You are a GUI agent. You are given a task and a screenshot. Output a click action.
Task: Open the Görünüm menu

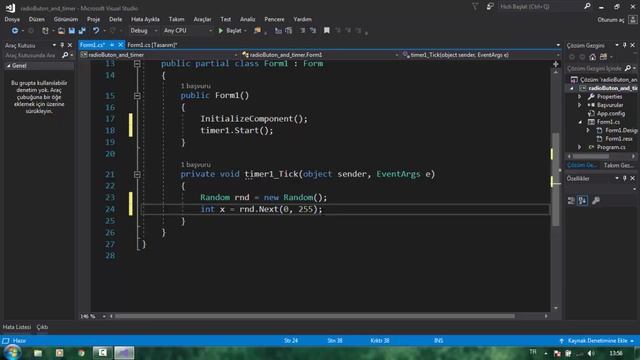[66, 19]
